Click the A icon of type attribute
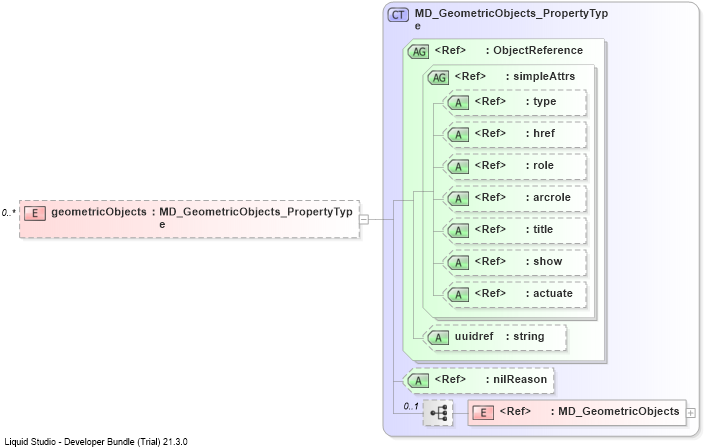704x447 pixels. click(458, 103)
